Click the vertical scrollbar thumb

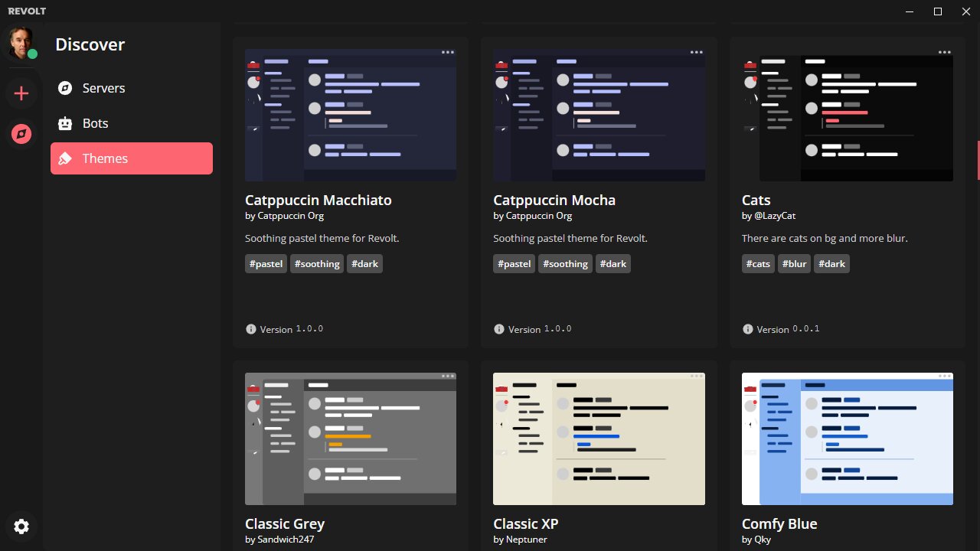click(978, 161)
